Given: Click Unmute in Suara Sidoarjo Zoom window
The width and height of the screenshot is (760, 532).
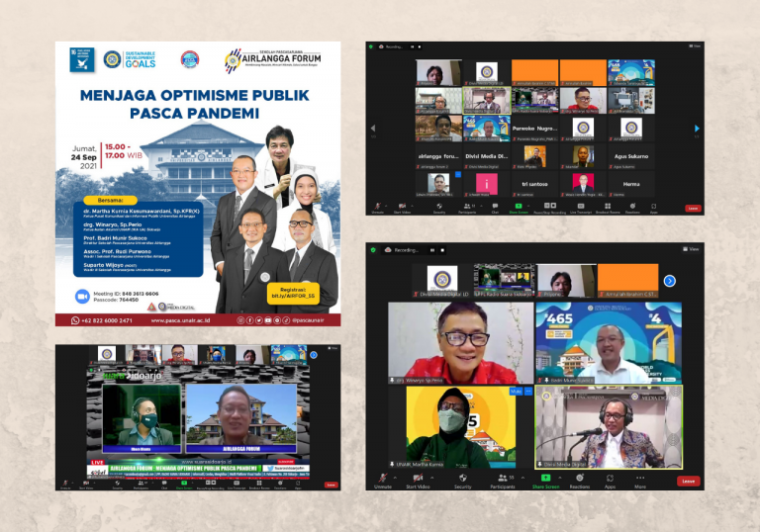Looking at the screenshot, I should click(65, 485).
